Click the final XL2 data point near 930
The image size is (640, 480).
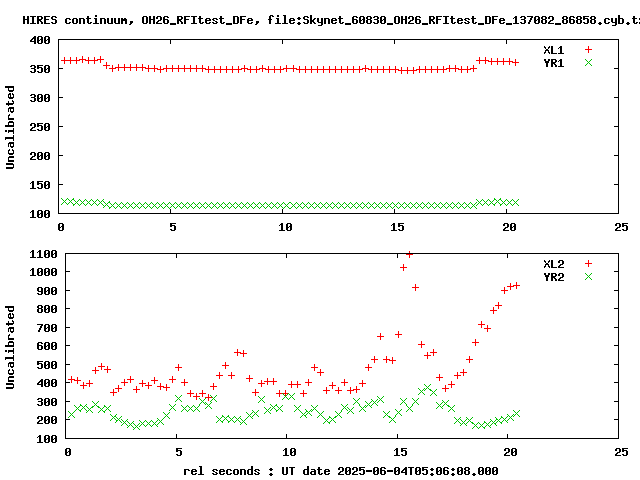pos(516,285)
